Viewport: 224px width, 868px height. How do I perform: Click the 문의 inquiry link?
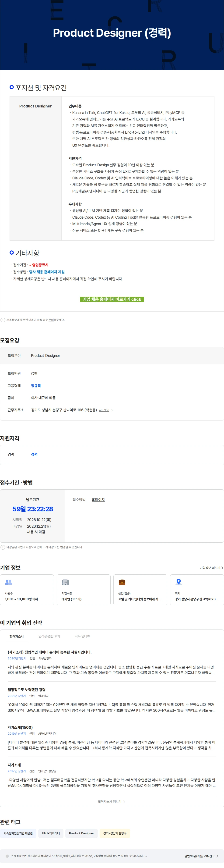(51, 320)
